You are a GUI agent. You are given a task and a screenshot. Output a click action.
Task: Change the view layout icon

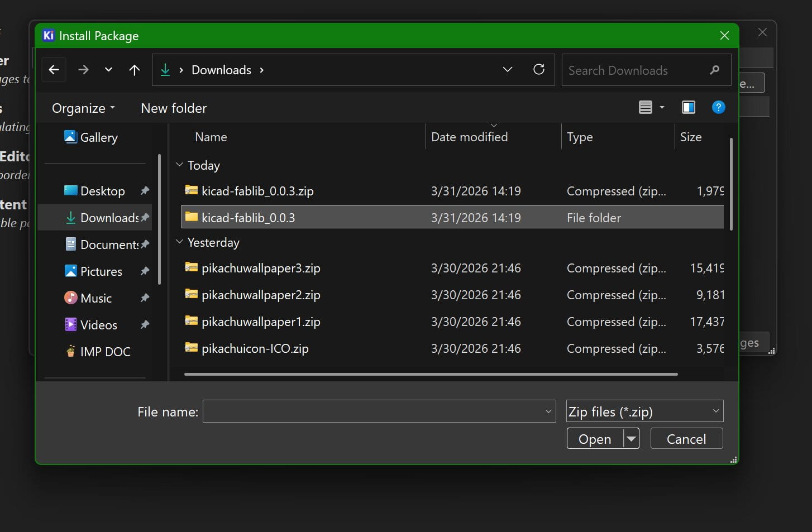pos(646,107)
